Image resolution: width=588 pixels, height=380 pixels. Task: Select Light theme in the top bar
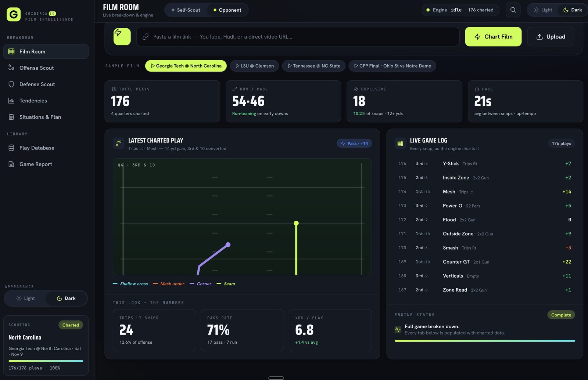543,10
